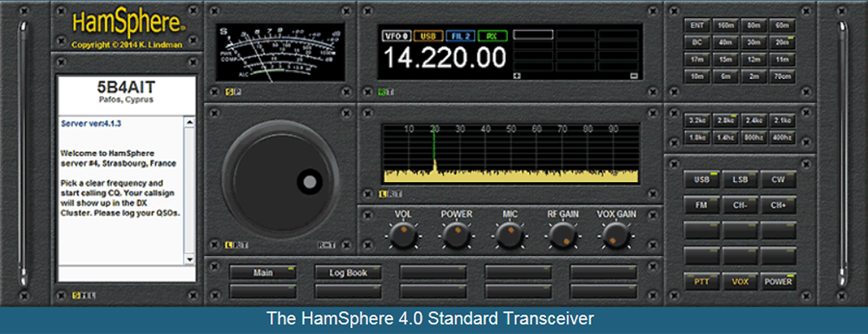
Task: Select USB mode in mode panel
Action: coord(702,179)
